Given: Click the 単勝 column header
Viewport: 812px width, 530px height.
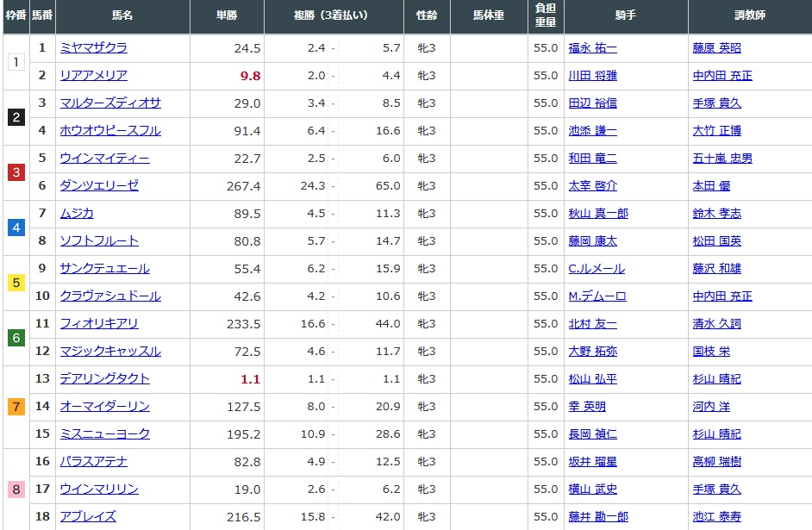Looking at the screenshot, I should tap(228, 16).
